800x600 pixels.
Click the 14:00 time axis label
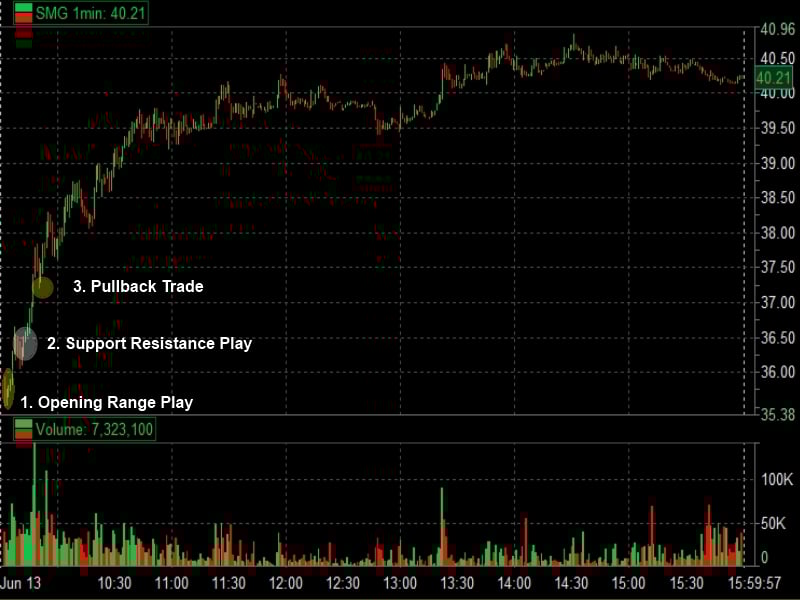tap(514, 583)
